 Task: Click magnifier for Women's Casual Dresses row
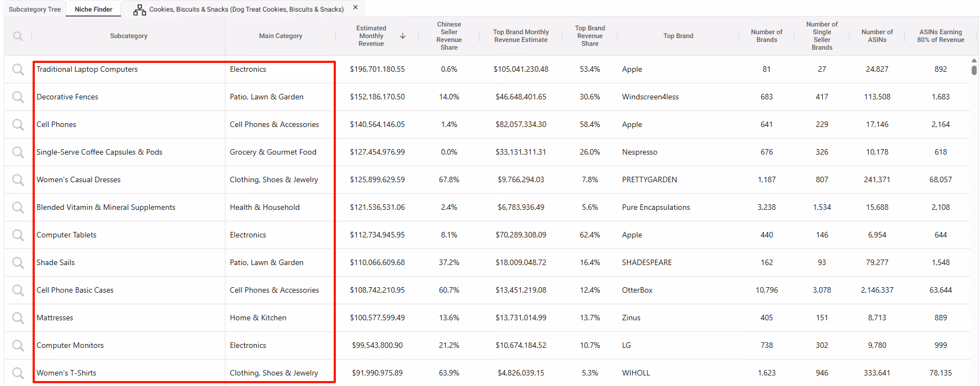point(18,179)
